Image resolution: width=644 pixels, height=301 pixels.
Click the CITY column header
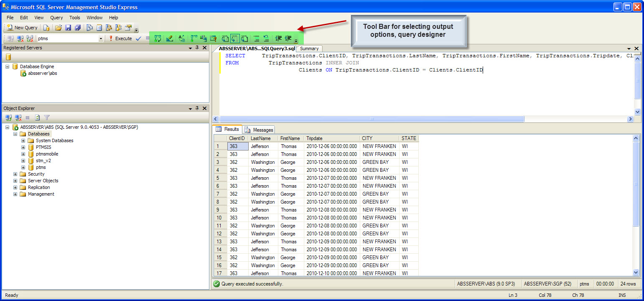[379, 138]
